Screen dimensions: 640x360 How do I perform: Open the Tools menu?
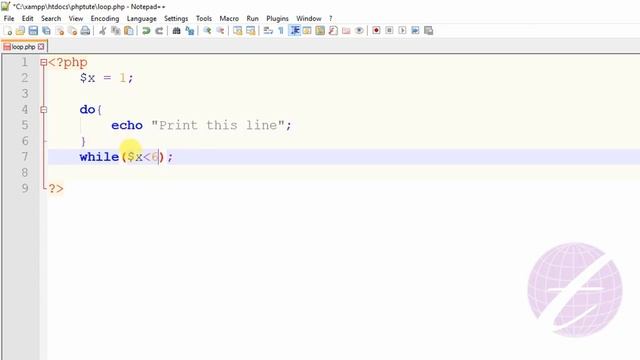pos(204,18)
